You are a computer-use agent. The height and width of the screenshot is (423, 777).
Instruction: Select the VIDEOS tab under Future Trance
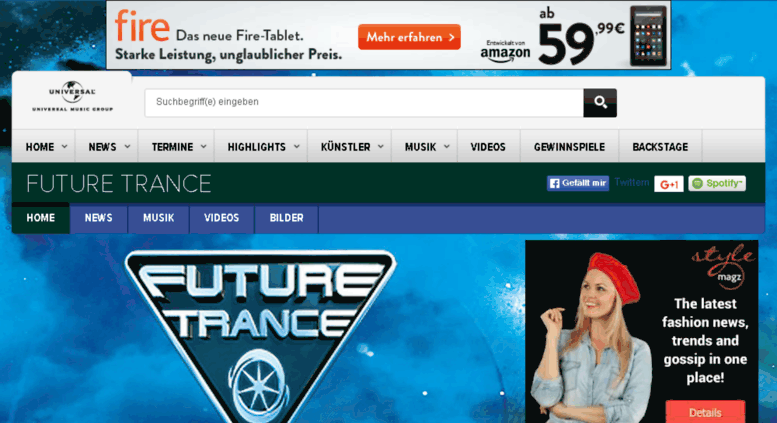tap(222, 218)
